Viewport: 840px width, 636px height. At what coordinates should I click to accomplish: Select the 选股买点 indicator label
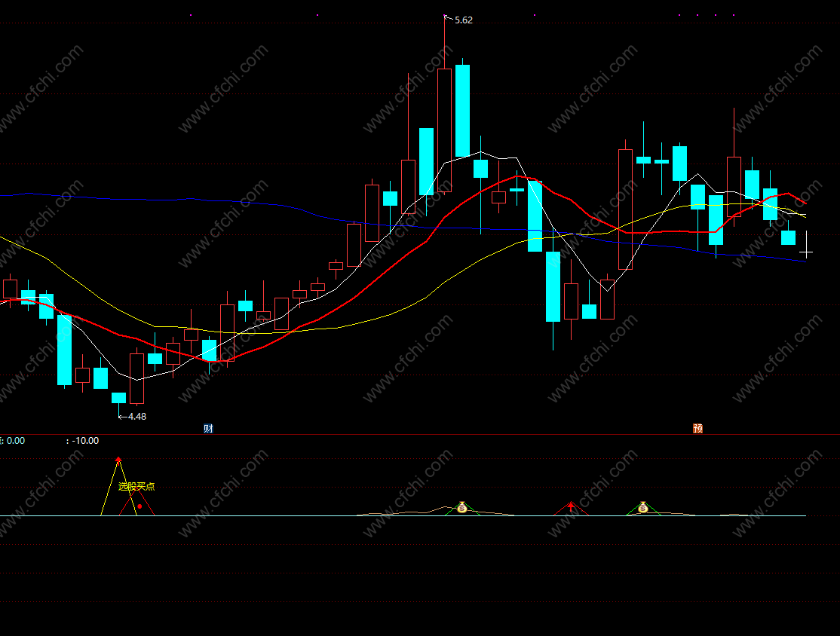136,486
